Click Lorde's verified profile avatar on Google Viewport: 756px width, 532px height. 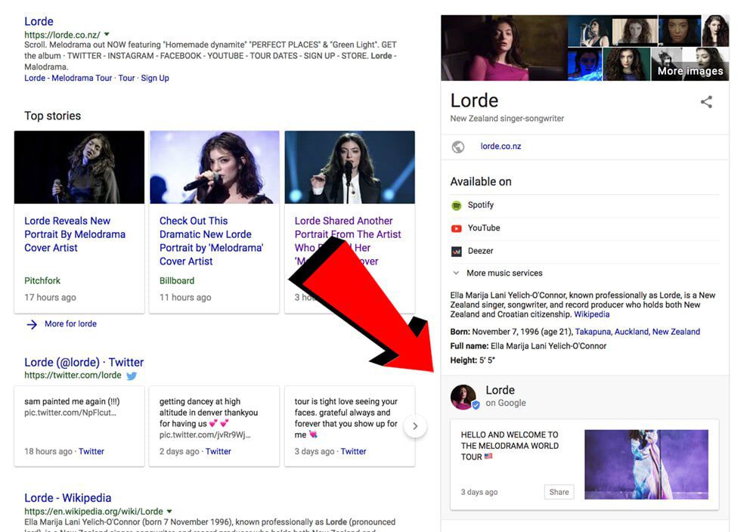pos(464,397)
